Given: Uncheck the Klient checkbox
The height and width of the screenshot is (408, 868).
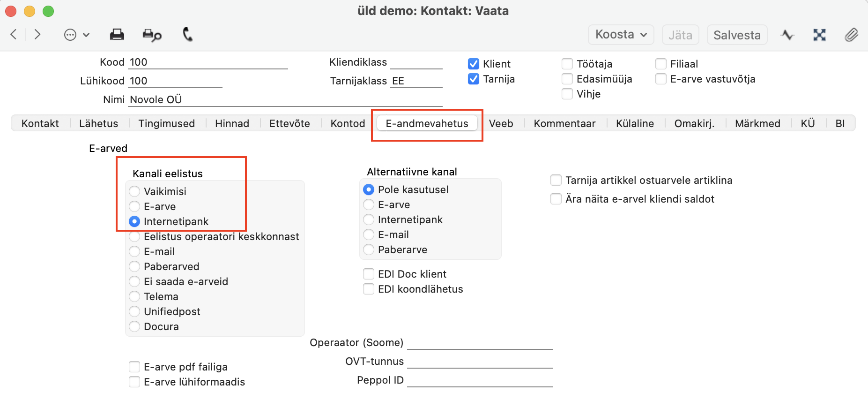Looking at the screenshot, I should coord(474,64).
